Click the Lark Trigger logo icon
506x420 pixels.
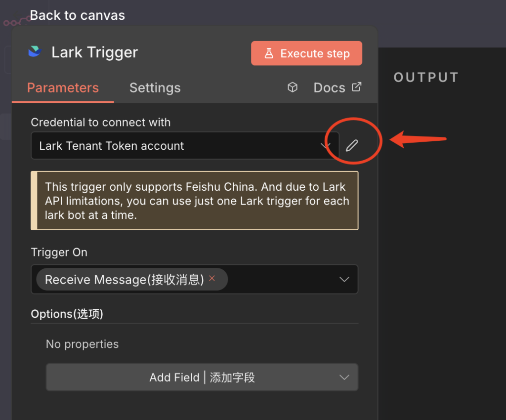click(35, 52)
